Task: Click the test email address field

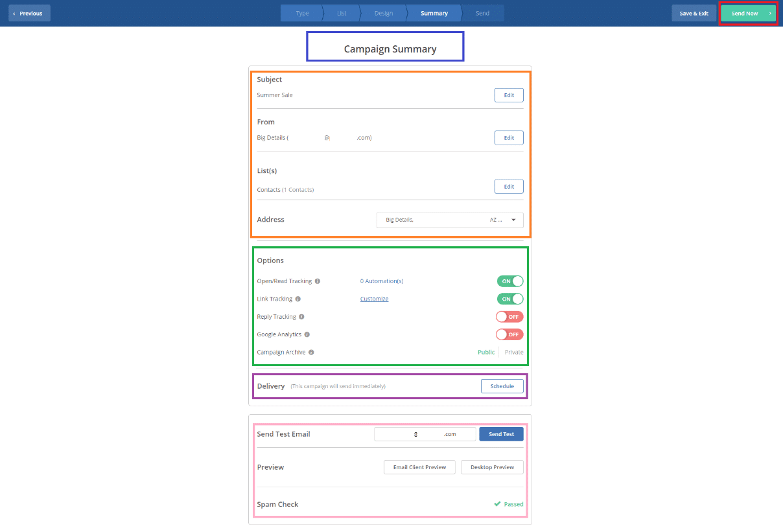Action: point(425,434)
